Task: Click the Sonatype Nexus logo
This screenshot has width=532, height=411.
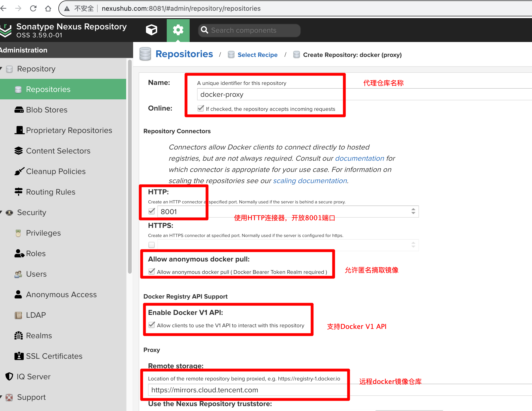Action: coord(5,30)
